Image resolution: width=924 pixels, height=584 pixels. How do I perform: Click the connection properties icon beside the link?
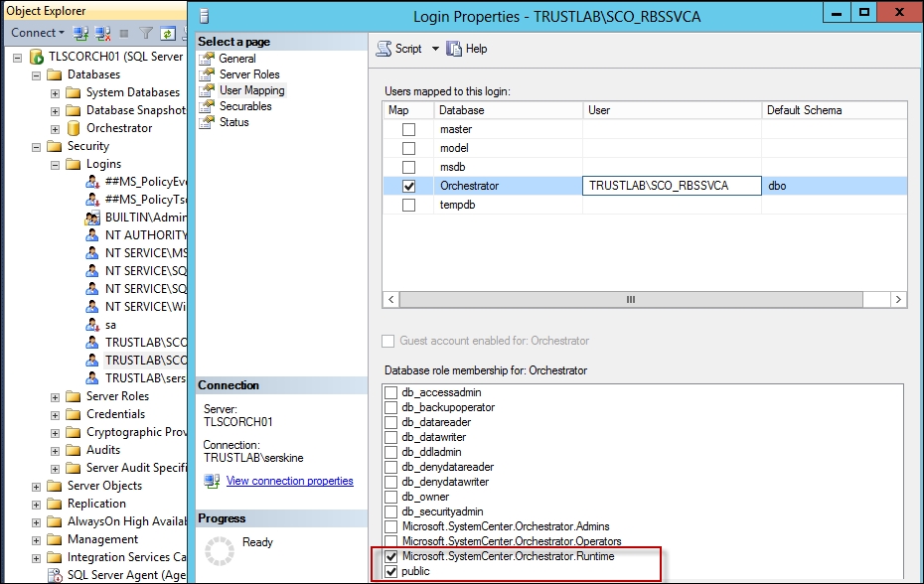point(212,481)
